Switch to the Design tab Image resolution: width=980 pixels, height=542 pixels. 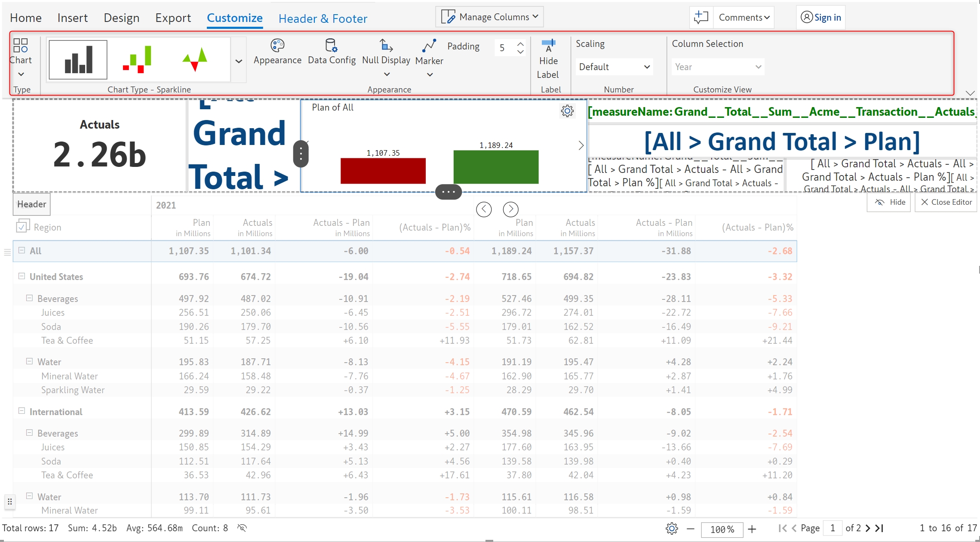point(121,18)
